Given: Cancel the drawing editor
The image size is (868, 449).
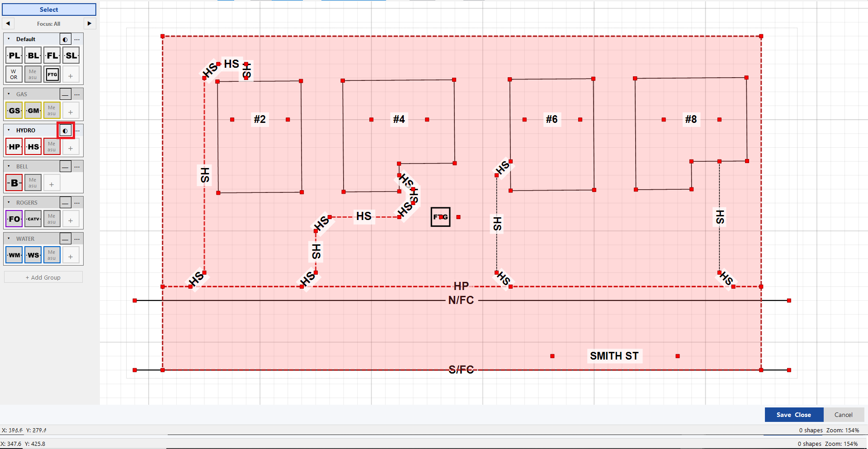Looking at the screenshot, I should tap(844, 415).
